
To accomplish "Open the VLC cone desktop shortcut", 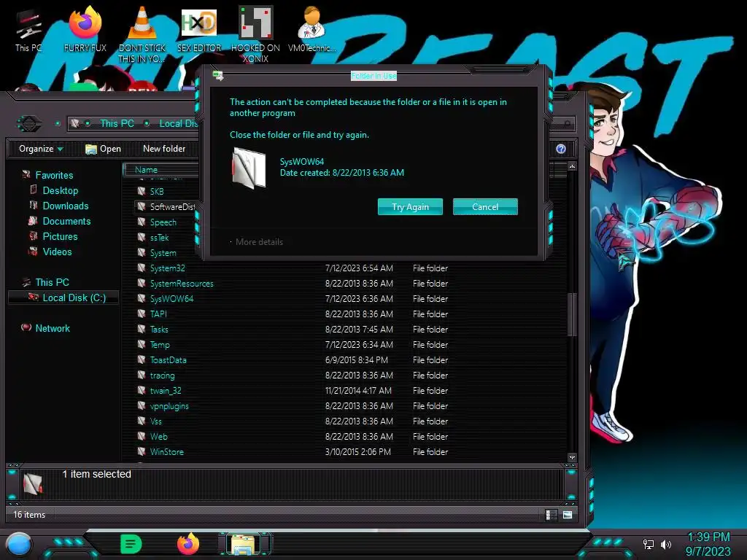I will 142,34.
